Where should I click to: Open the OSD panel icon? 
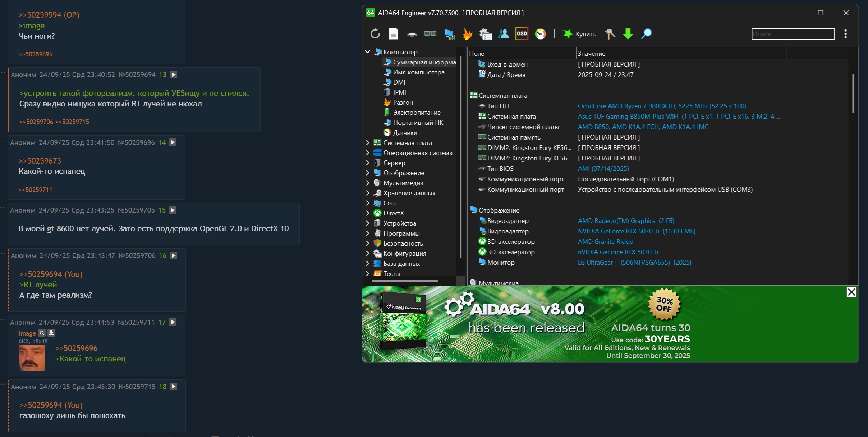pos(522,34)
